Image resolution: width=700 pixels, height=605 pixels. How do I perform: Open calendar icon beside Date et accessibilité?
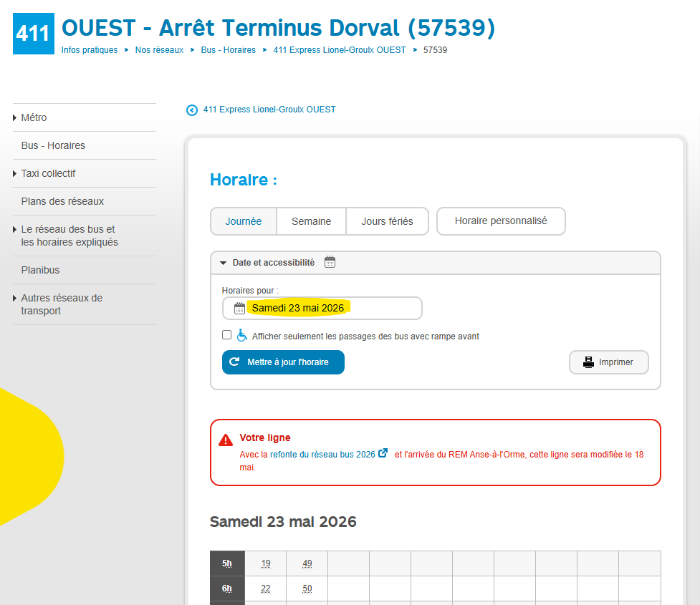pos(330,262)
